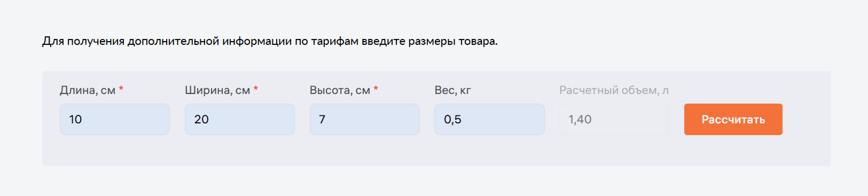Image resolution: width=868 pixels, height=196 pixels.
Task: Click the words 'размеры товара' in the instruction
Action: (452, 41)
